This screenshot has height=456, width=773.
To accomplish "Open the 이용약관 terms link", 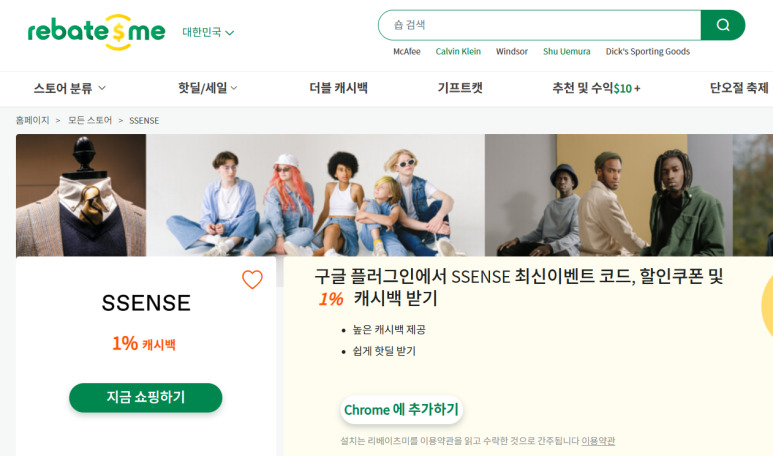I will pyautogui.click(x=598, y=441).
